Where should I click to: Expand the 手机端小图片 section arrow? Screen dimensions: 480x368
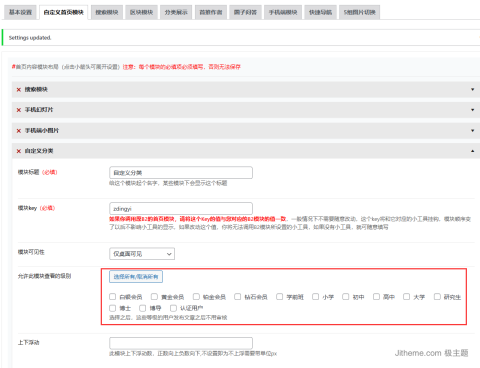coord(472,130)
